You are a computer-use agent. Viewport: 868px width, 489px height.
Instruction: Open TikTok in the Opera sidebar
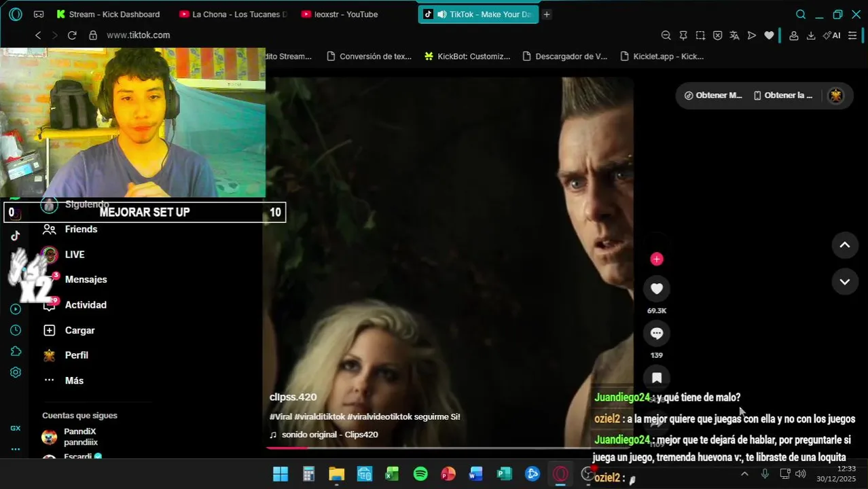click(16, 236)
